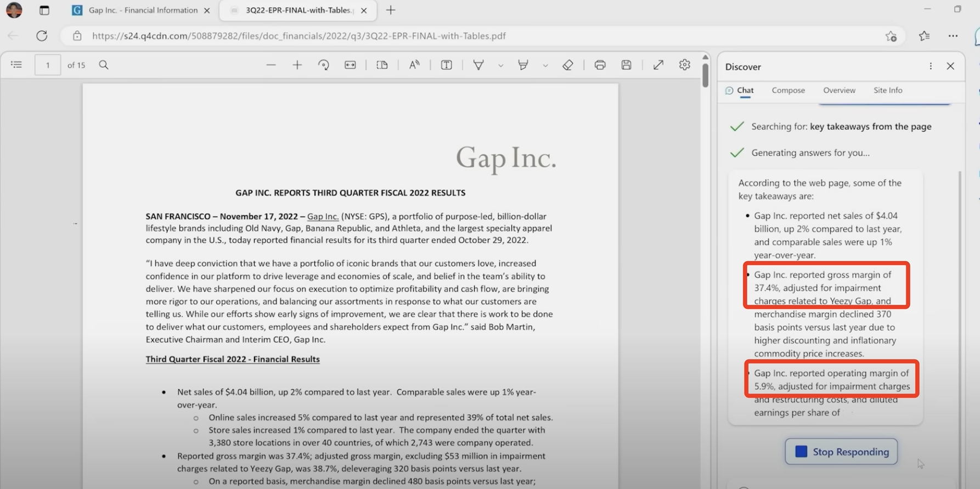Open the PDF toolbar settings gear
Screen dimensions: 980x489
coord(685,65)
